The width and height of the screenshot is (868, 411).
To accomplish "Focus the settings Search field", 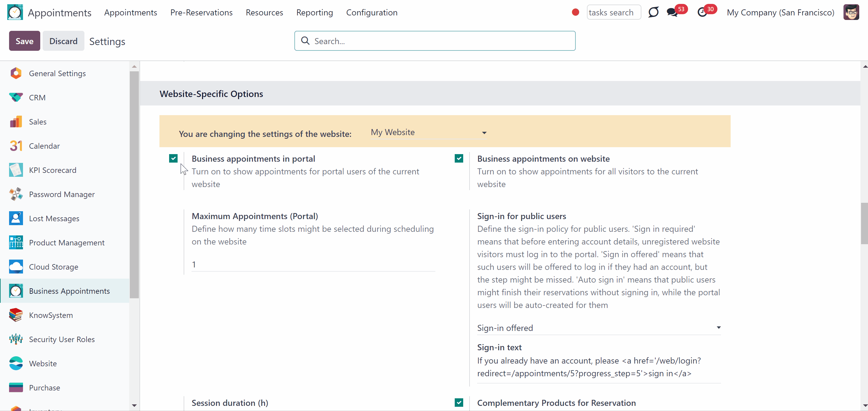I will click(x=435, y=41).
